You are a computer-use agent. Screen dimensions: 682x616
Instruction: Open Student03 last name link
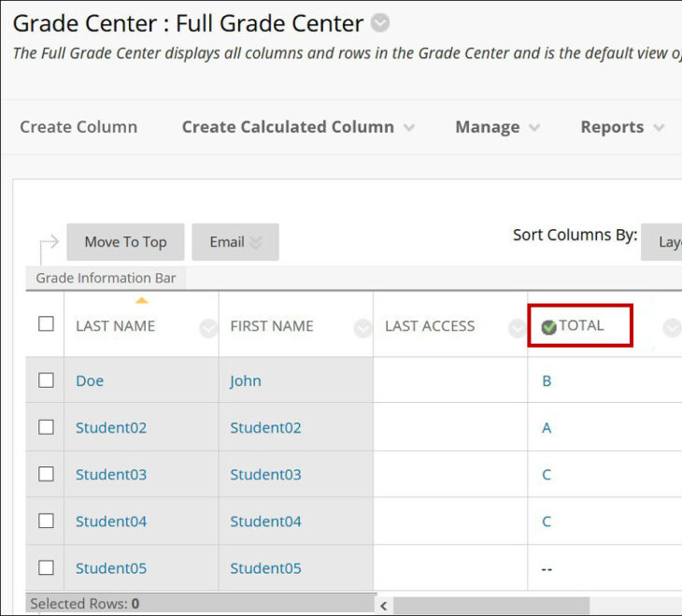click(111, 475)
